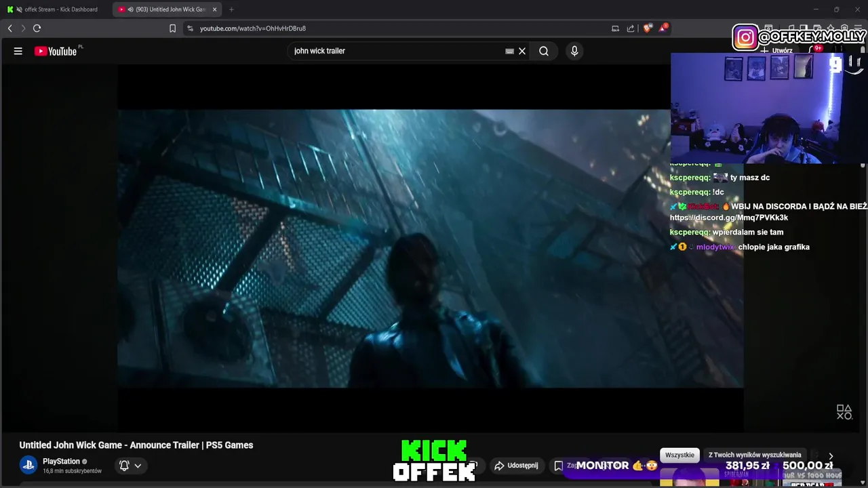Viewport: 868px width, 488px height.
Task: Click chat message 'ty masz dc'
Action: click(x=750, y=178)
